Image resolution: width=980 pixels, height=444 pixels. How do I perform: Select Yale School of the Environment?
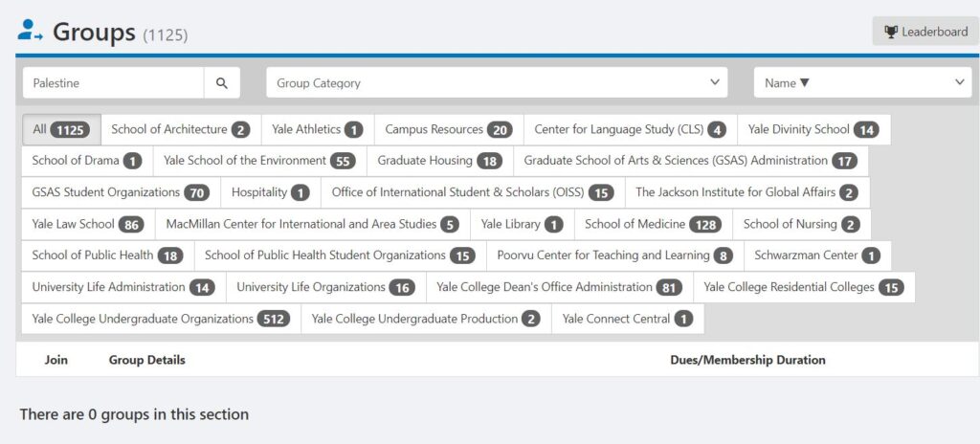pyautogui.click(x=260, y=161)
